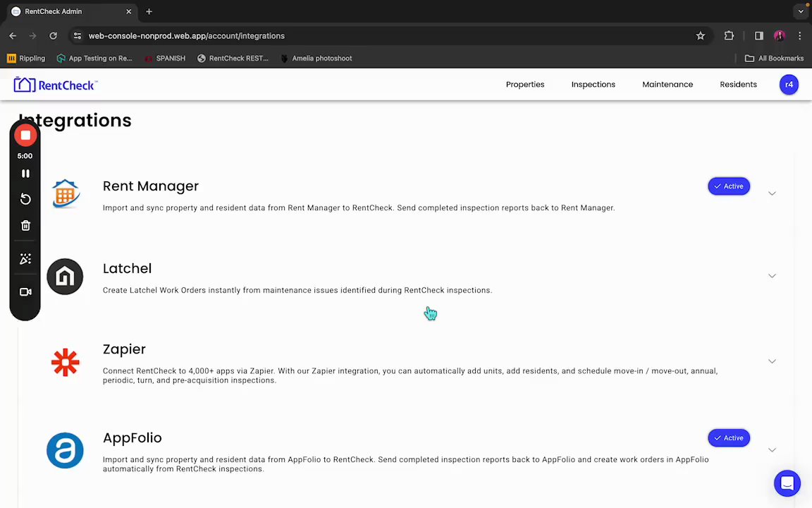Click the 5:00 recording timer

[25, 156]
